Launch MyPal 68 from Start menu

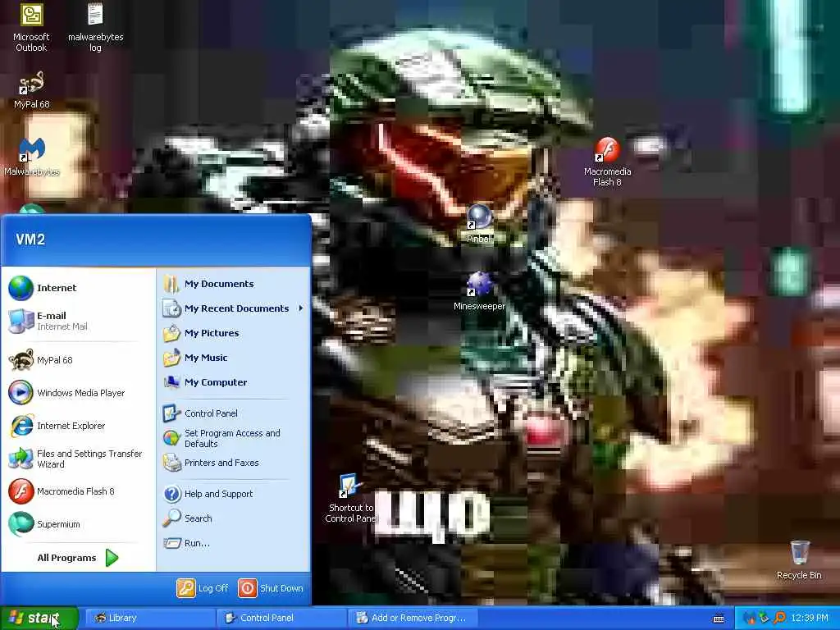(78, 360)
